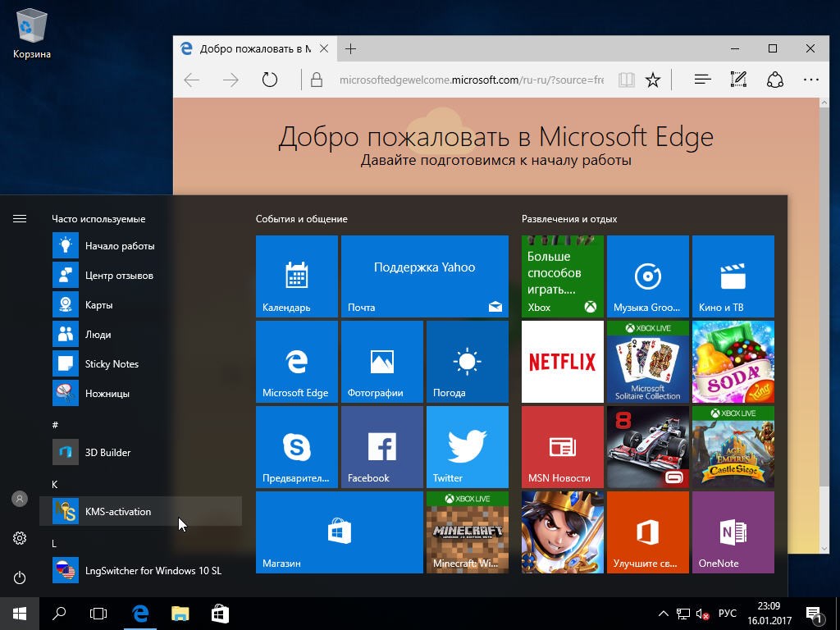Open Settings gear in Start menu

tap(20, 538)
